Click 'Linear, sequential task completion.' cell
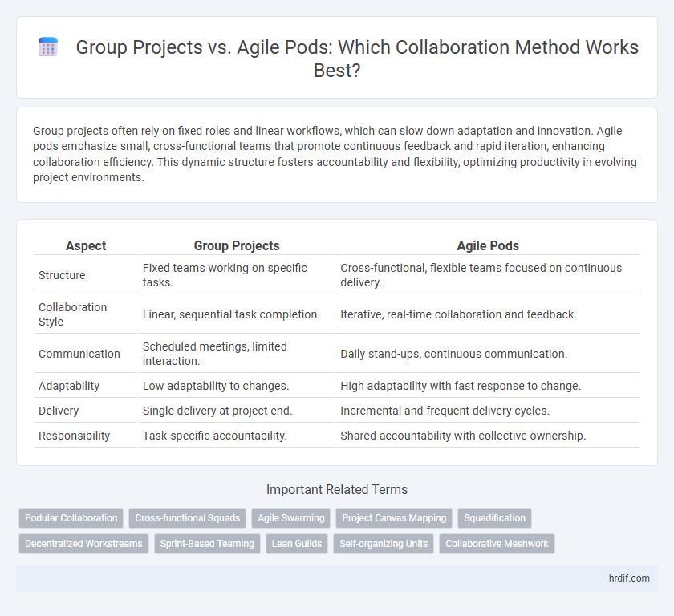674x616 pixels. pyautogui.click(x=237, y=314)
